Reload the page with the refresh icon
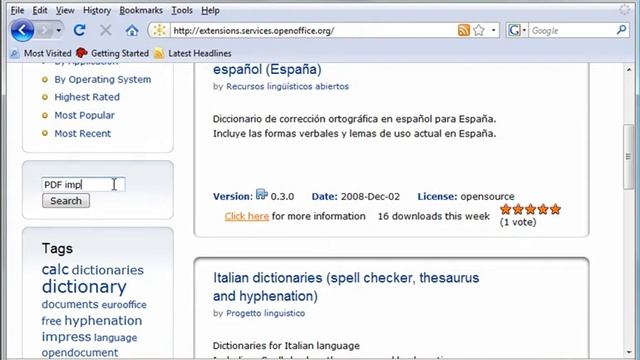 pos(80,30)
